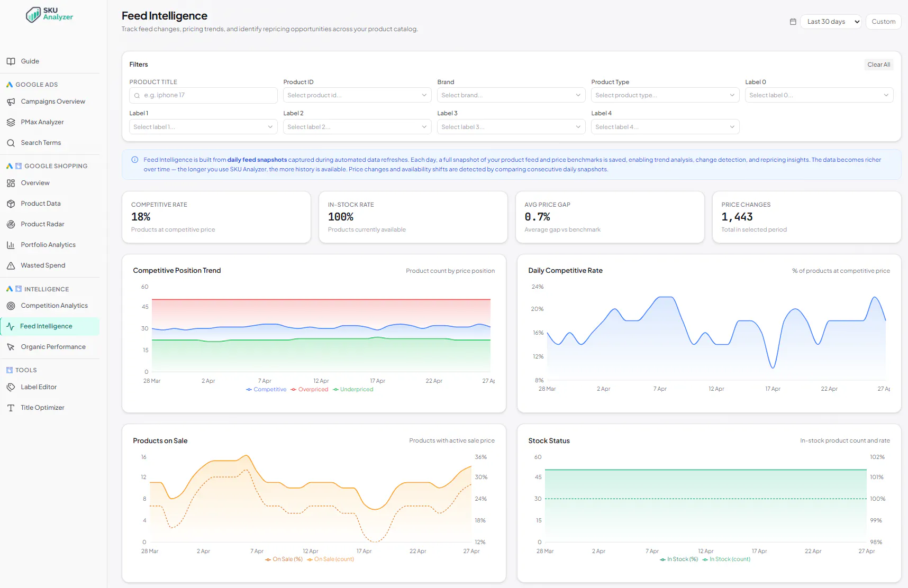Click the SKU Analyzer logo

[49, 14]
